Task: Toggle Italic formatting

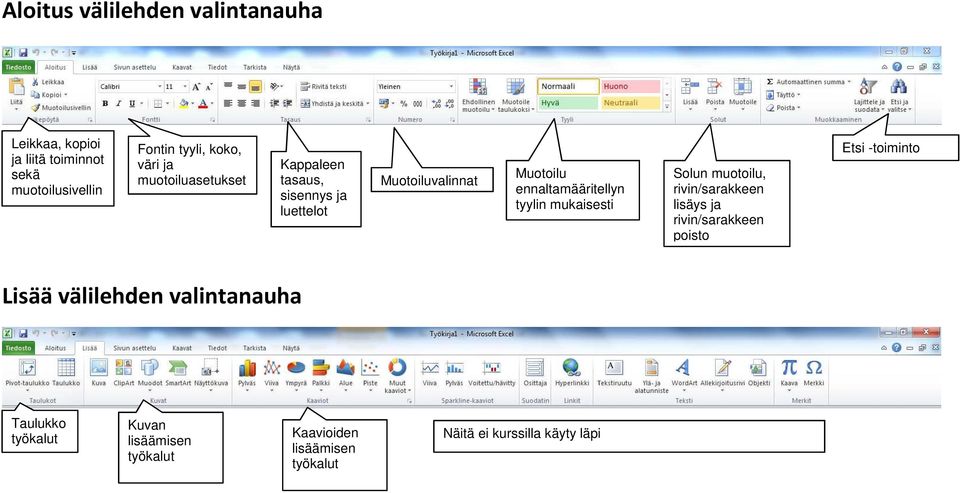Action: click(119, 103)
